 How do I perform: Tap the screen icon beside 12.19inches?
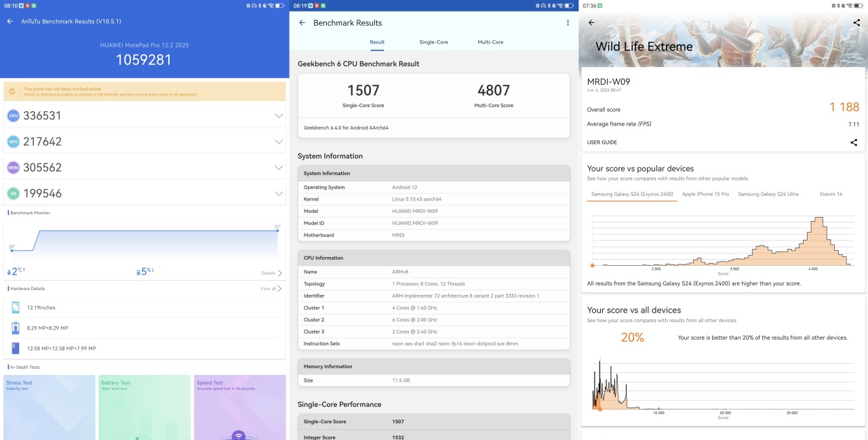[15, 308]
